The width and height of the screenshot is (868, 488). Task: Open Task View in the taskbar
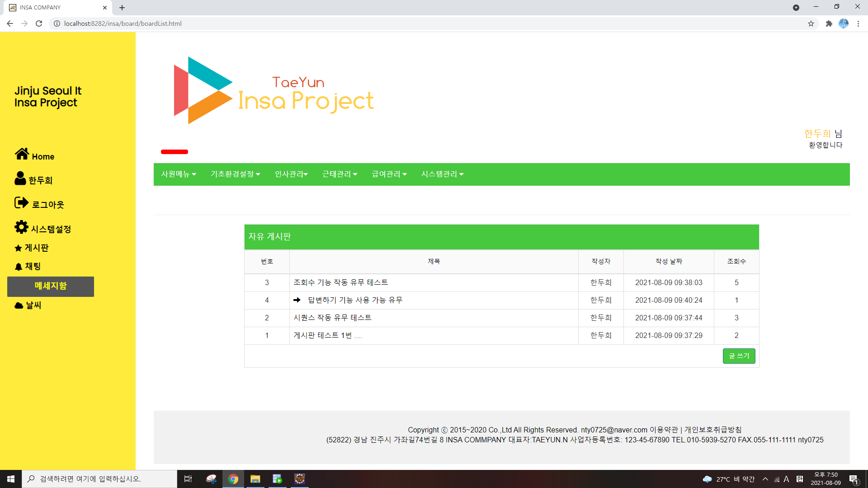click(188, 479)
